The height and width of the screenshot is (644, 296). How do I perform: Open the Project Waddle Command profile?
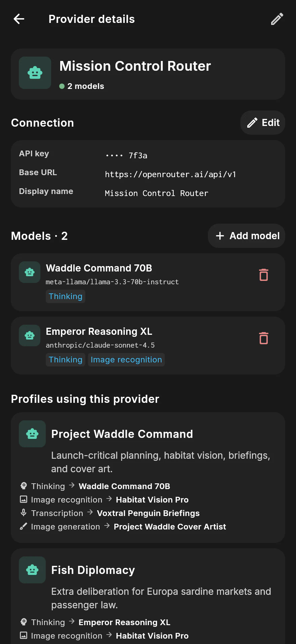click(148, 478)
